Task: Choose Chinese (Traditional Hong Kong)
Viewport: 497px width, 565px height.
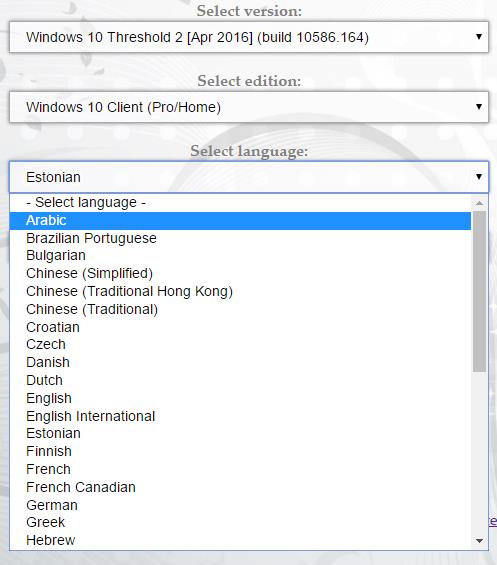Action: point(240,292)
